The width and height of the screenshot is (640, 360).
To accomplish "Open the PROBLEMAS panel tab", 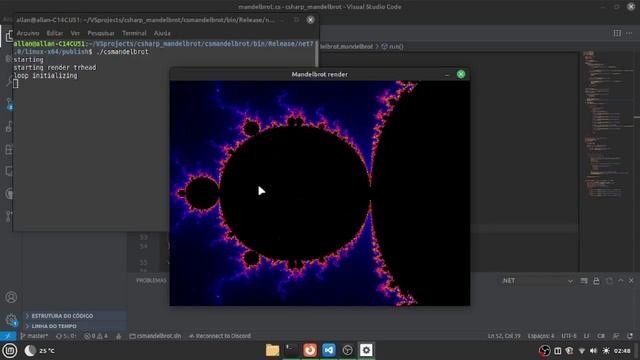I will [x=151, y=281].
